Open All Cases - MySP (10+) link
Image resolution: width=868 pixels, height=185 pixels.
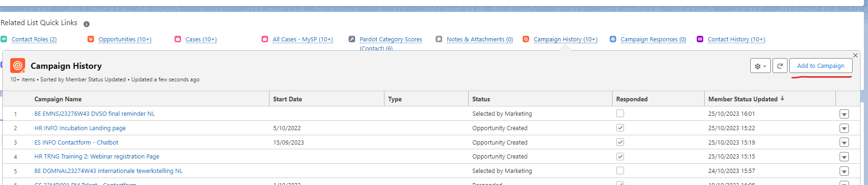tap(303, 40)
